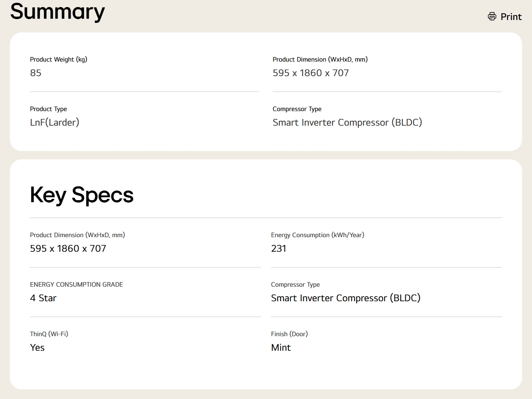Image resolution: width=532 pixels, height=399 pixels.
Task: Select the 4 Star rating value
Action: click(43, 298)
